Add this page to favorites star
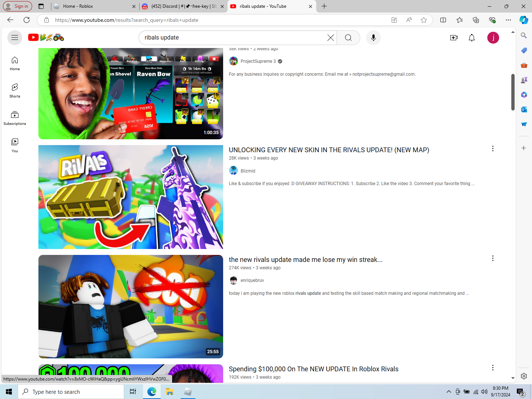Screen dimensions: 532x399 (x=424, y=20)
